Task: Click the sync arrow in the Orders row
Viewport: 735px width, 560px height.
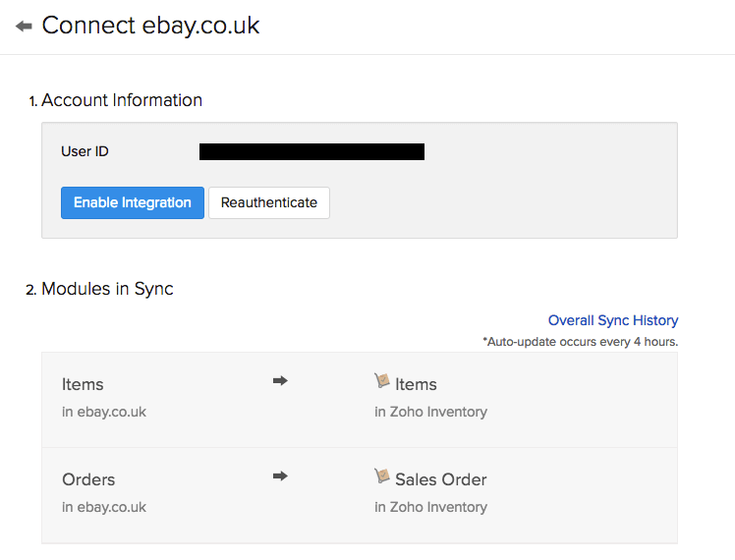Action: point(280,476)
